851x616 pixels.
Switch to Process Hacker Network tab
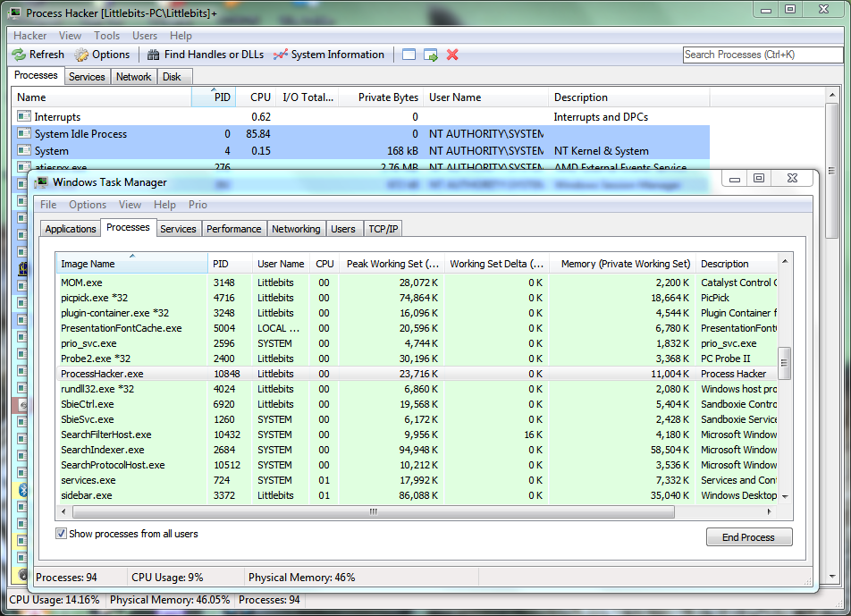pos(133,77)
